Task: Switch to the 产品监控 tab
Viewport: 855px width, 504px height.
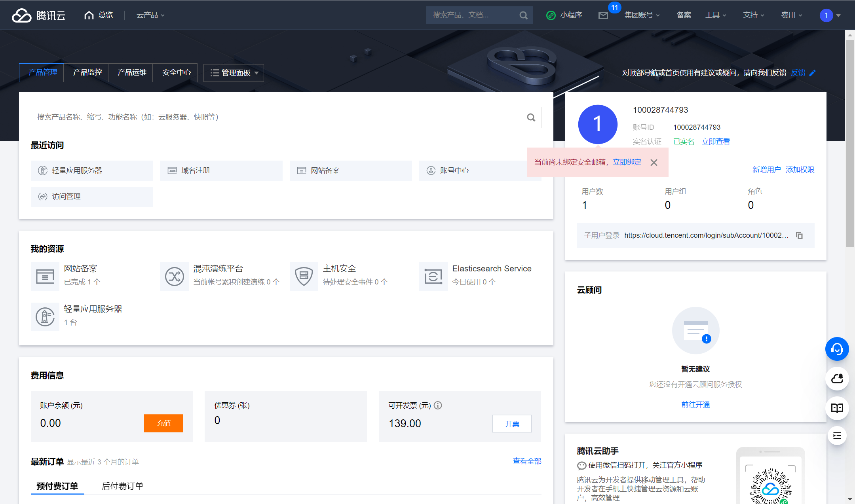Action: [x=87, y=72]
